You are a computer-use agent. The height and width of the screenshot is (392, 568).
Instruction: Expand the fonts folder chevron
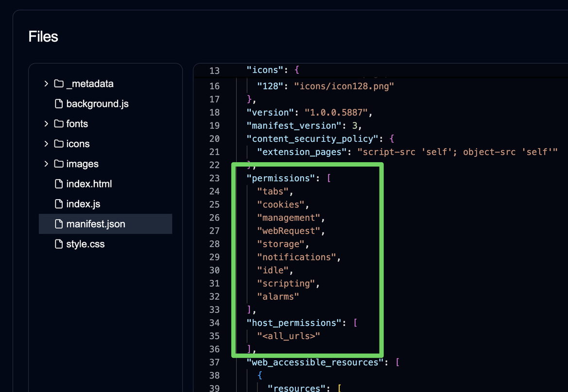click(46, 124)
